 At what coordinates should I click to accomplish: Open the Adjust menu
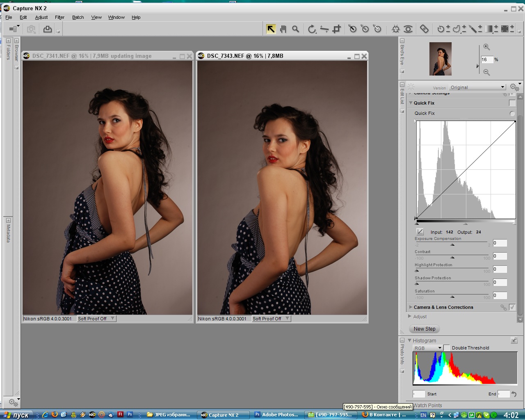(x=41, y=17)
